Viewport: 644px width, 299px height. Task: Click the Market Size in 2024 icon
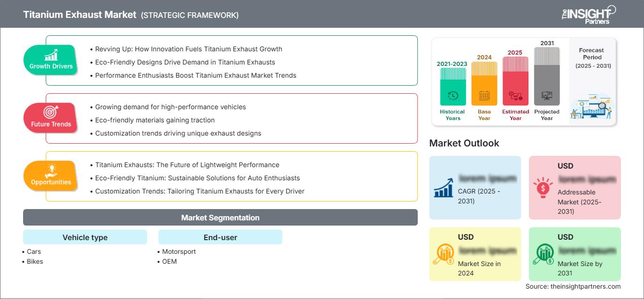pyautogui.click(x=444, y=255)
